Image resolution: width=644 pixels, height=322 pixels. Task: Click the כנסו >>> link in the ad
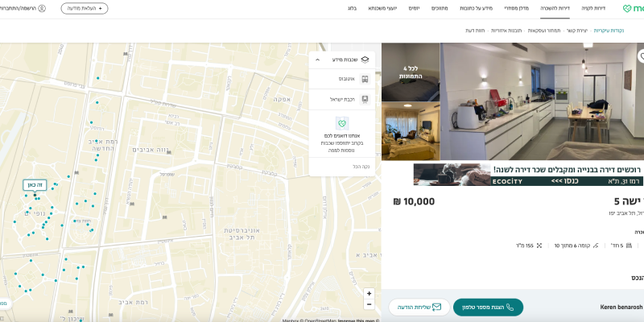point(565,182)
